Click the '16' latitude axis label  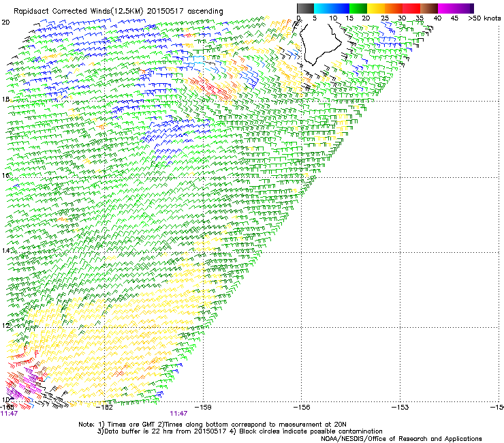[x=5, y=175]
